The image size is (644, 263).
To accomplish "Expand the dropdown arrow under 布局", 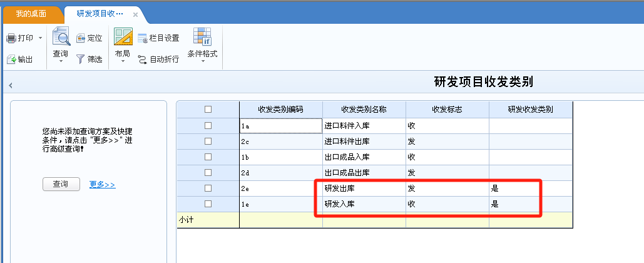I will coord(123,61).
